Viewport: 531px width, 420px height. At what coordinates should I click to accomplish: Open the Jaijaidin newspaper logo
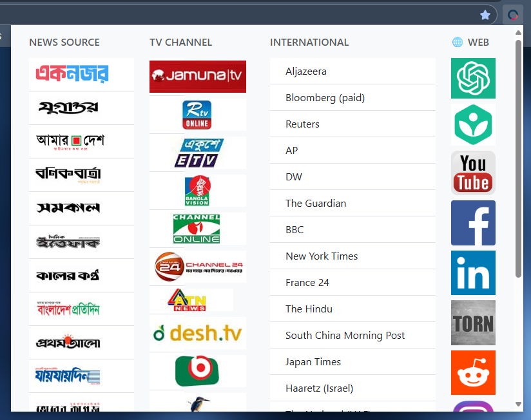coord(68,376)
